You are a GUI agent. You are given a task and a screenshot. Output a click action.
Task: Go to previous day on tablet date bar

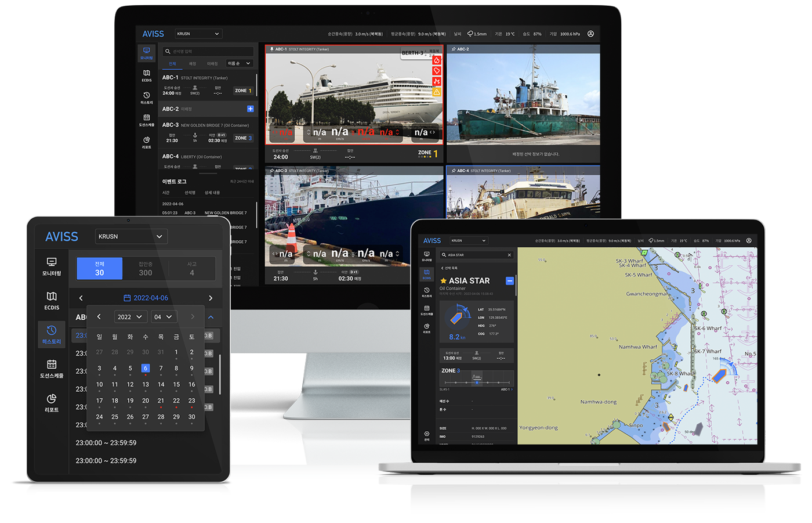[x=81, y=298]
